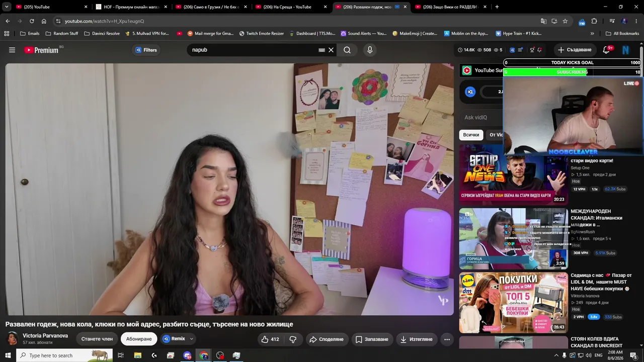Open Victoria Parvanova channel avatar
The width and height of the screenshot is (644, 362).
[x=13, y=339]
